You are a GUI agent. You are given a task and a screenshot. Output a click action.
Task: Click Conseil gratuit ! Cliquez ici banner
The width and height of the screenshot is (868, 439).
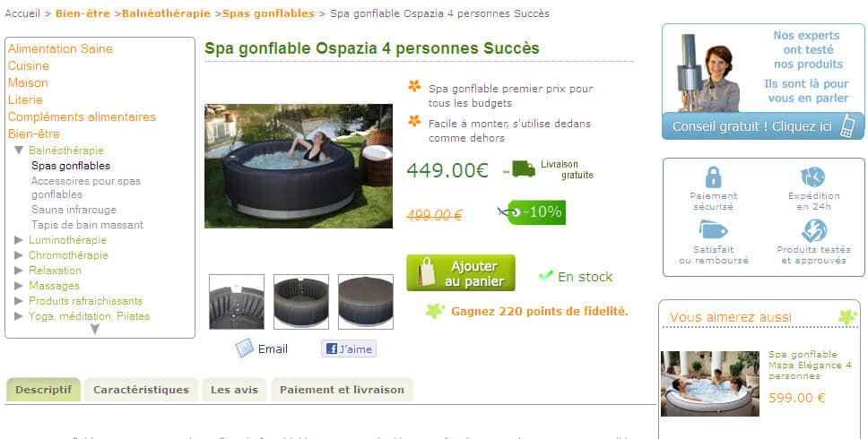coord(763,126)
